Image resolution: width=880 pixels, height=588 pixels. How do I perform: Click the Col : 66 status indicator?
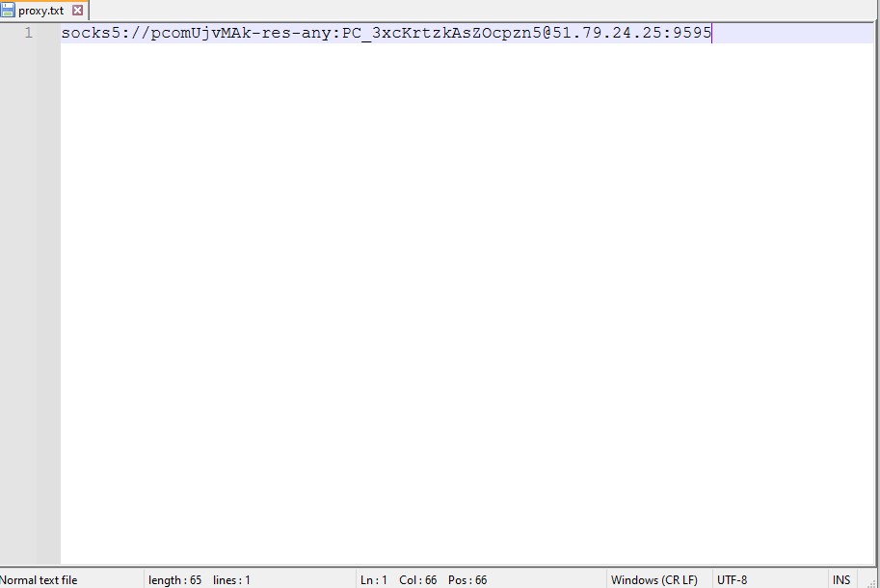[x=418, y=580]
